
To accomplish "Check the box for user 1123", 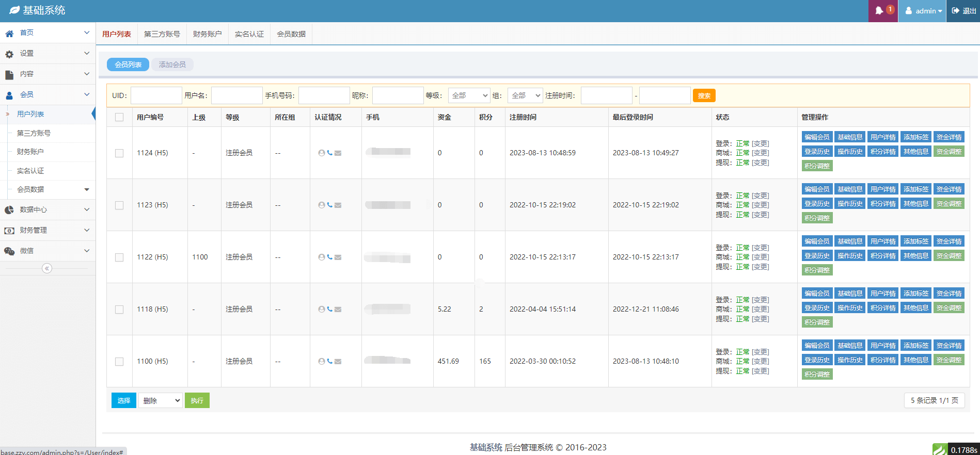I will pyautogui.click(x=119, y=205).
